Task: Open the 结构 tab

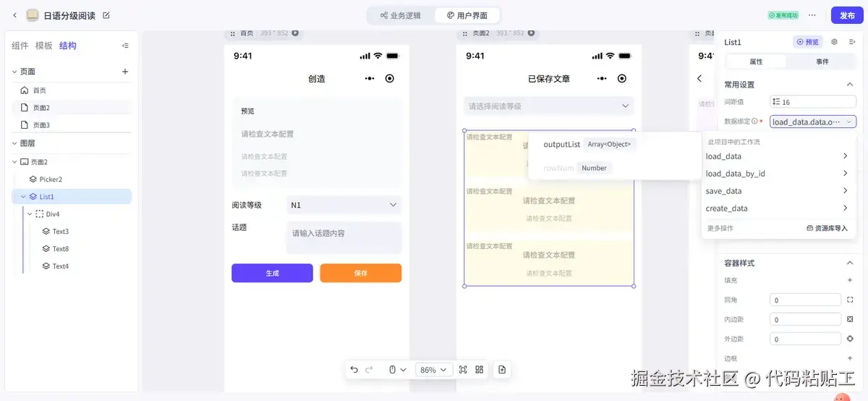Action: pyautogui.click(x=68, y=46)
